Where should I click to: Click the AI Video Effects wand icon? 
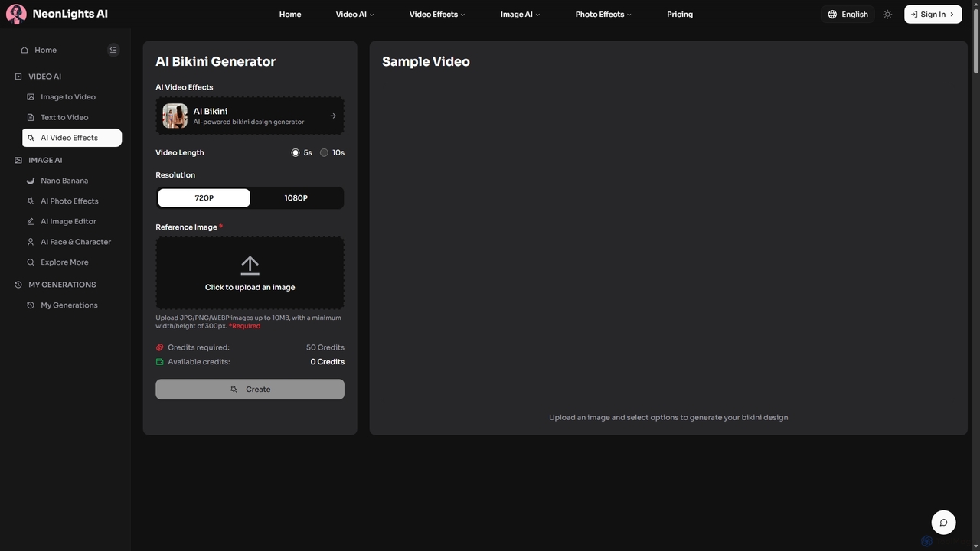tap(31, 138)
